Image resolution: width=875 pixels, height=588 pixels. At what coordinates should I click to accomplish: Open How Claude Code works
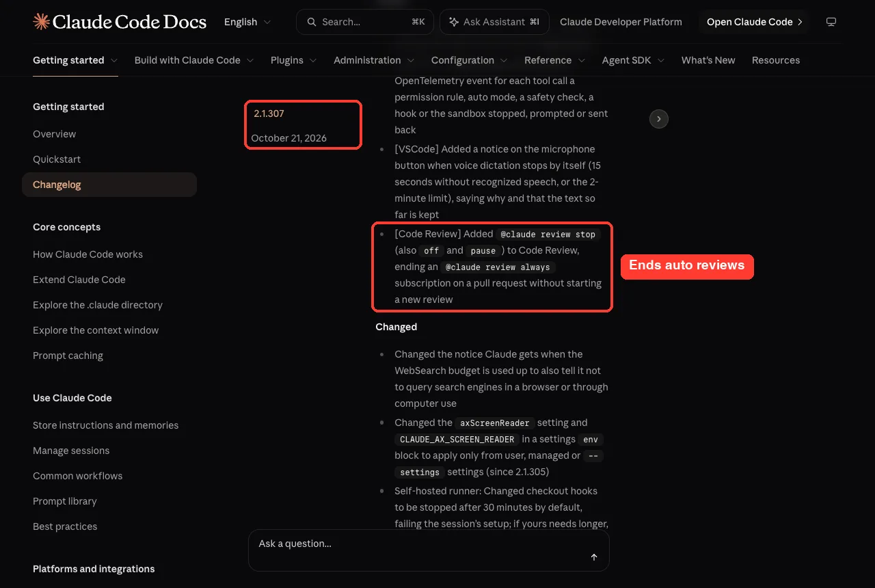click(109, 254)
